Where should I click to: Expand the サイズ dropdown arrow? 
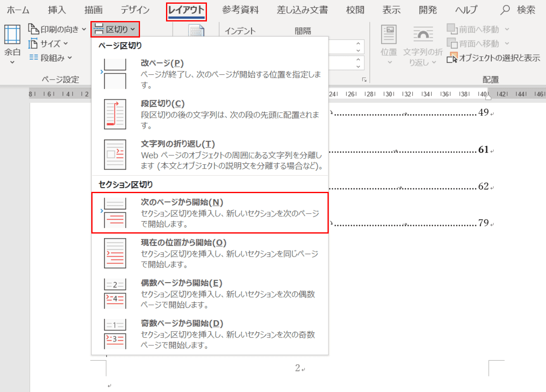(x=66, y=43)
